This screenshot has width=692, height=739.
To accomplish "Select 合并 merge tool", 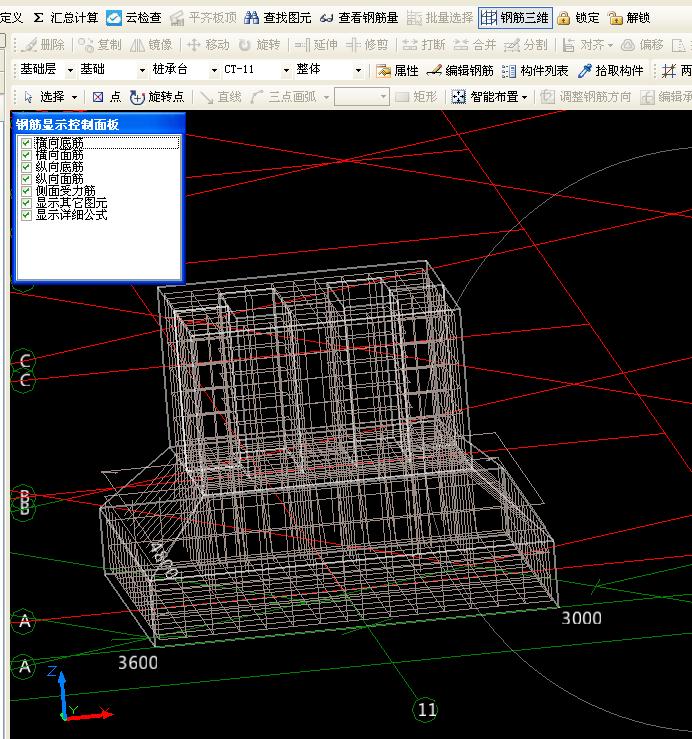I will pyautogui.click(x=475, y=45).
